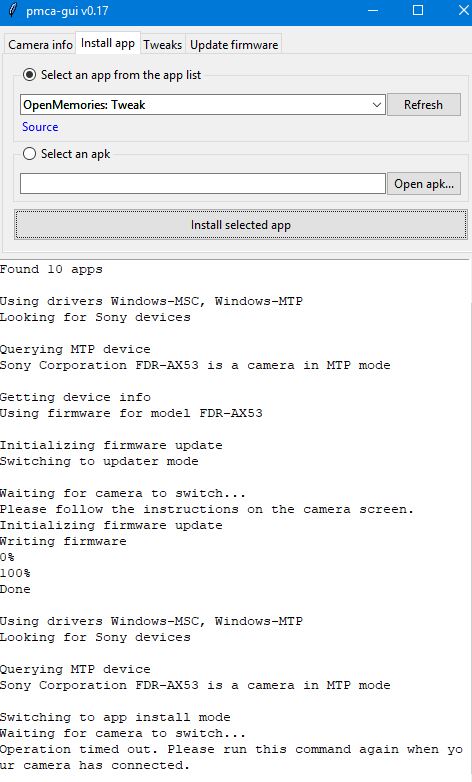Click the 'Writing firmware' log line
472x782 pixels.
(63, 541)
